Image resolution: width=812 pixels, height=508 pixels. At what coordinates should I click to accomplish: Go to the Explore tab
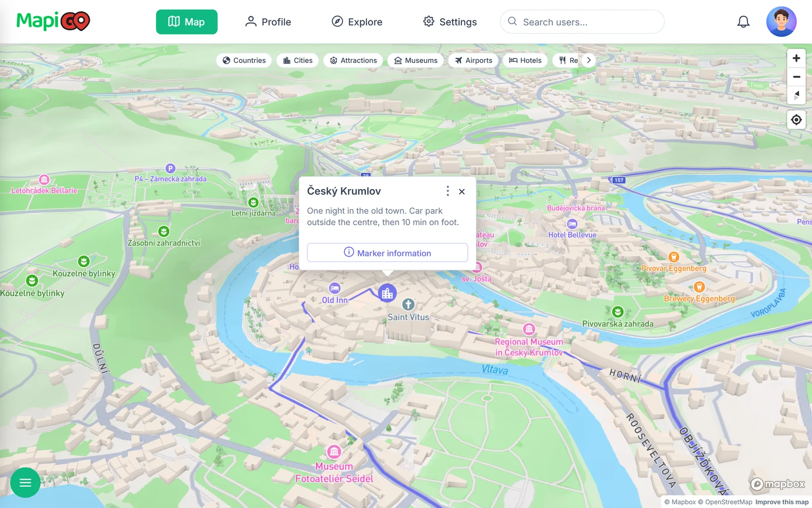coord(357,22)
